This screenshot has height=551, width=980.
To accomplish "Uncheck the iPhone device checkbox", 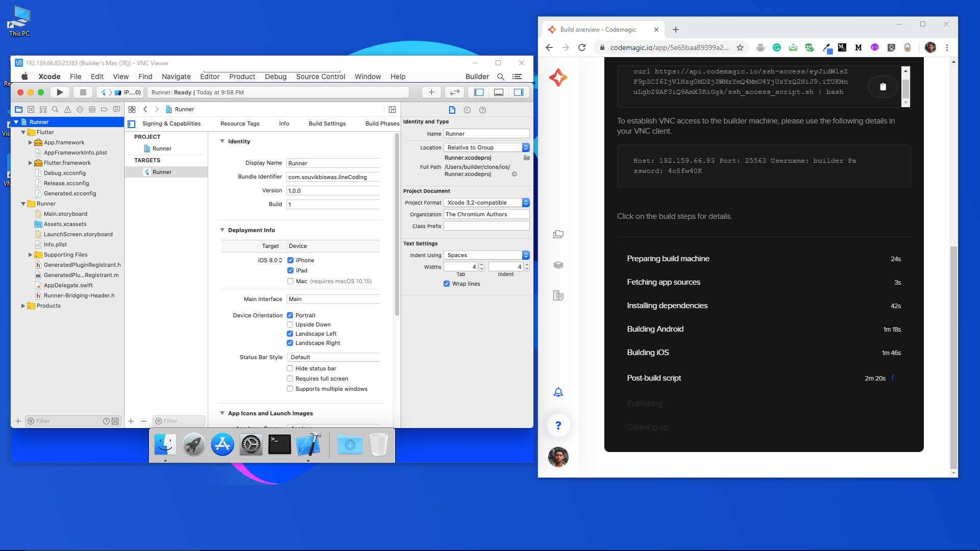I will point(290,260).
